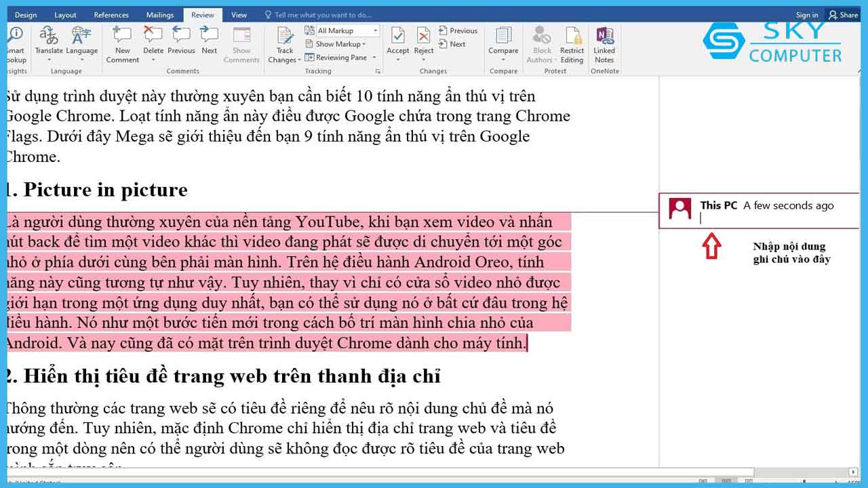Viewport: 868px width, 488px height.
Task: Click 'This PC' comment author name
Action: point(719,205)
